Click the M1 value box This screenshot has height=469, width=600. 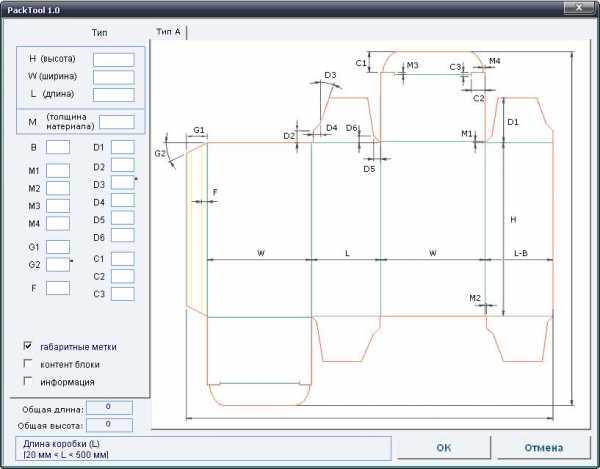[x=58, y=171]
